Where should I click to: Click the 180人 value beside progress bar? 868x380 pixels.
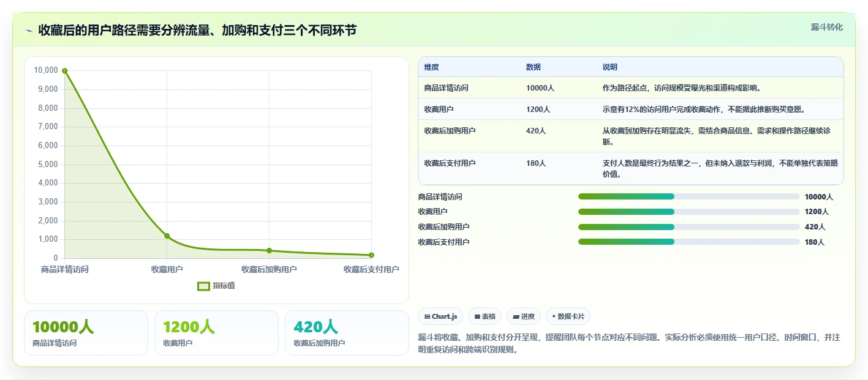(815, 242)
